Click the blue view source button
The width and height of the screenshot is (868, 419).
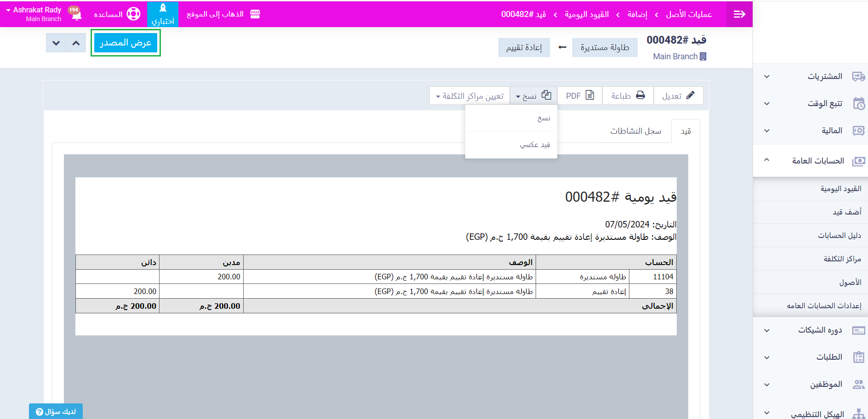126,43
